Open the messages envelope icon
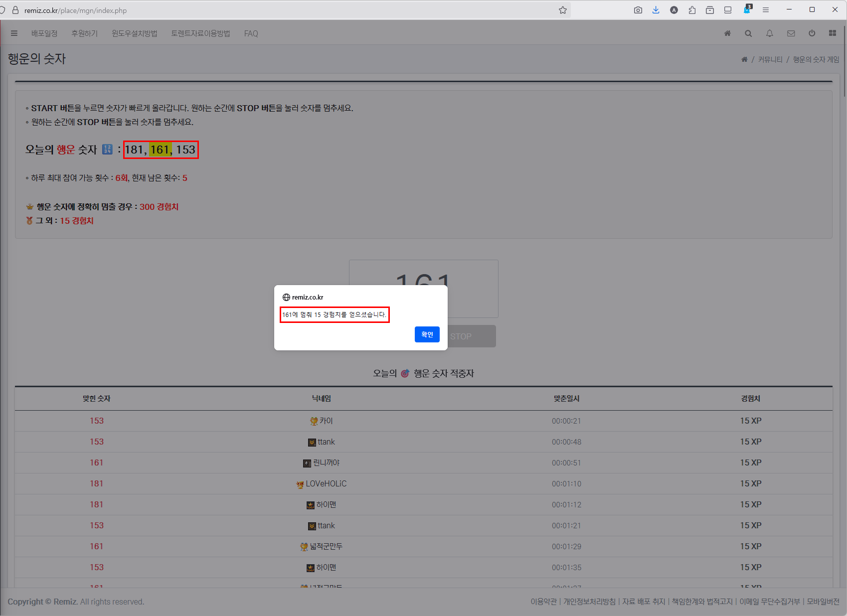The width and height of the screenshot is (847, 616). click(x=791, y=33)
